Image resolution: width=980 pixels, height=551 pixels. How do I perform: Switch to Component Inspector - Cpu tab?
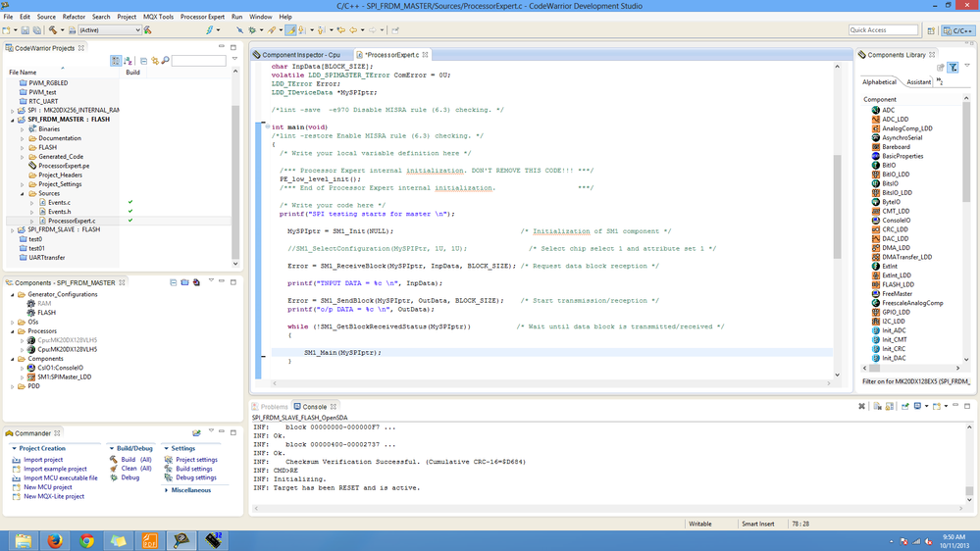[300, 55]
